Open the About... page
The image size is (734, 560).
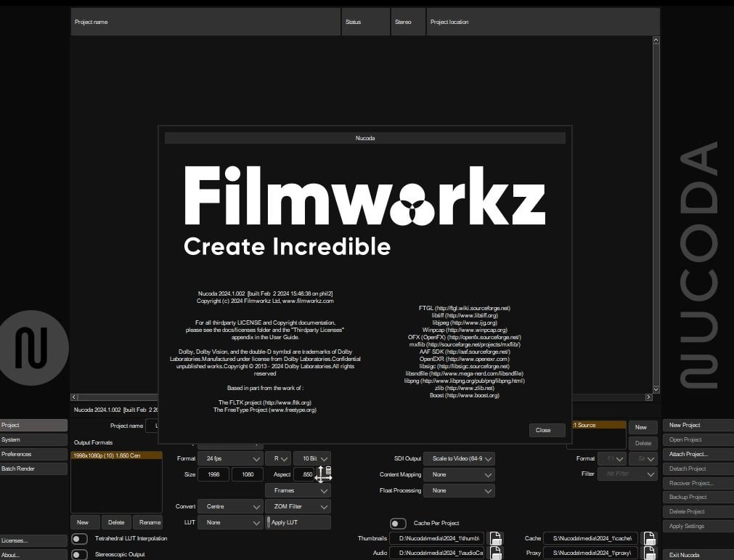tap(33, 555)
